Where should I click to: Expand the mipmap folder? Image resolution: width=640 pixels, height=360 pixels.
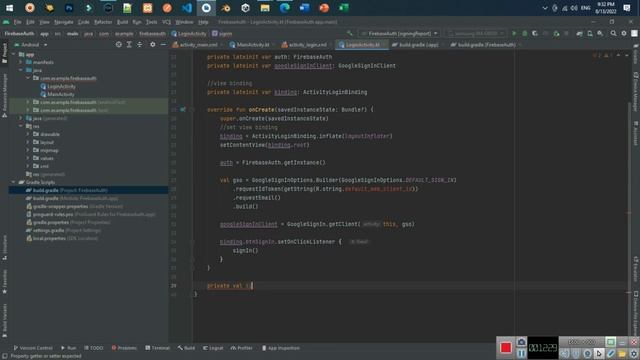pos(28,150)
